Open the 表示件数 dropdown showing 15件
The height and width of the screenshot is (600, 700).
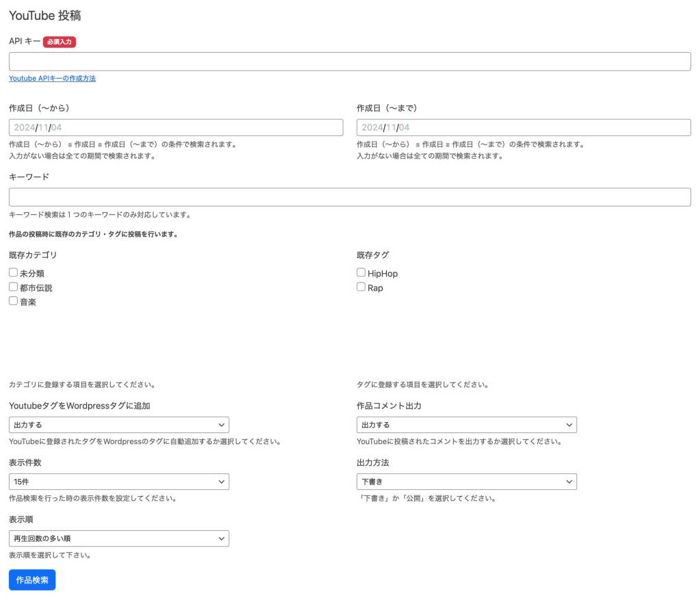[119, 482]
